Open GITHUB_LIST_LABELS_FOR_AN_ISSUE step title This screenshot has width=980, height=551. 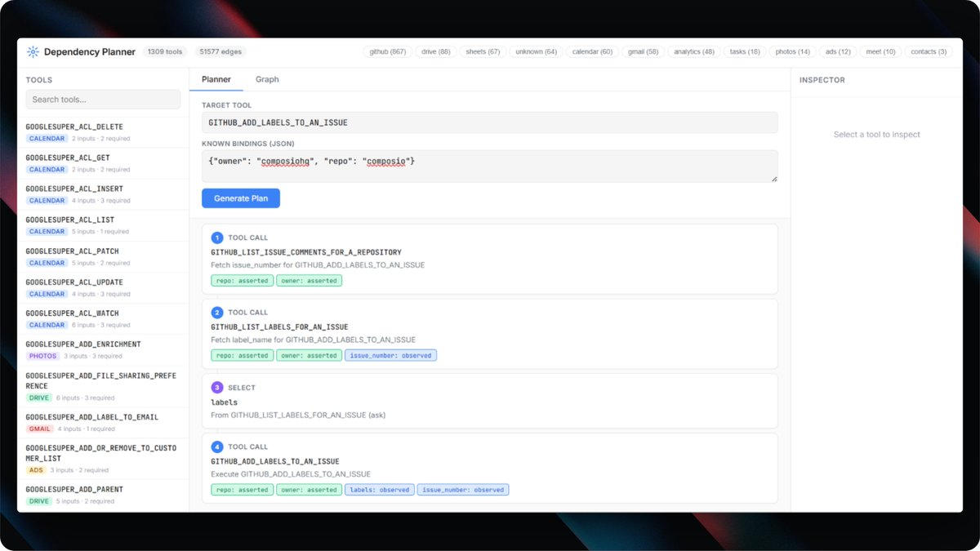point(279,327)
